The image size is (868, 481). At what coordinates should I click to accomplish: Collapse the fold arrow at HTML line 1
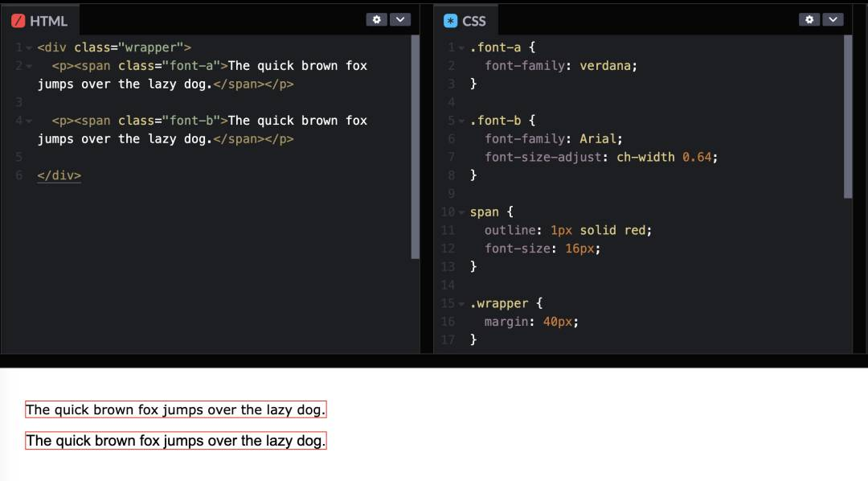[x=29, y=48]
